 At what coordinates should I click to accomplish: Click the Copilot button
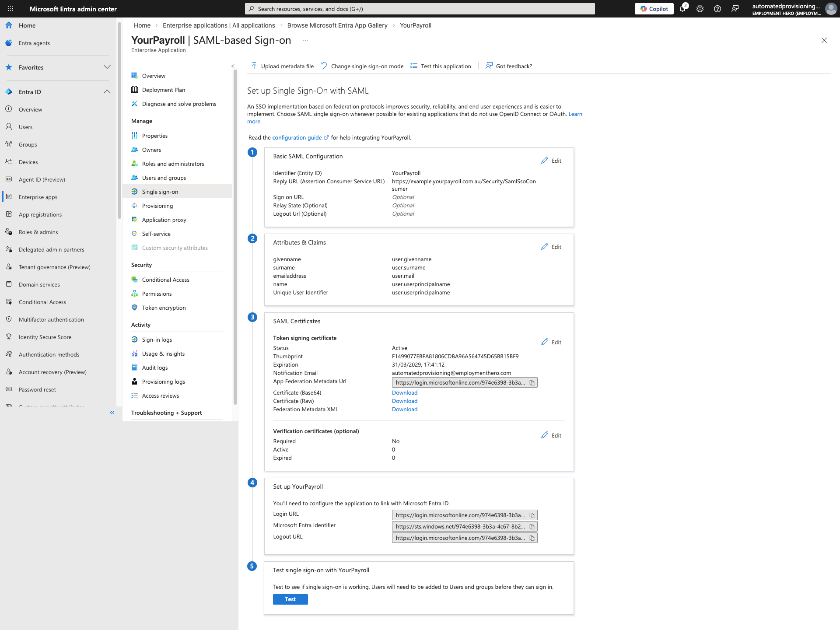pyautogui.click(x=654, y=9)
